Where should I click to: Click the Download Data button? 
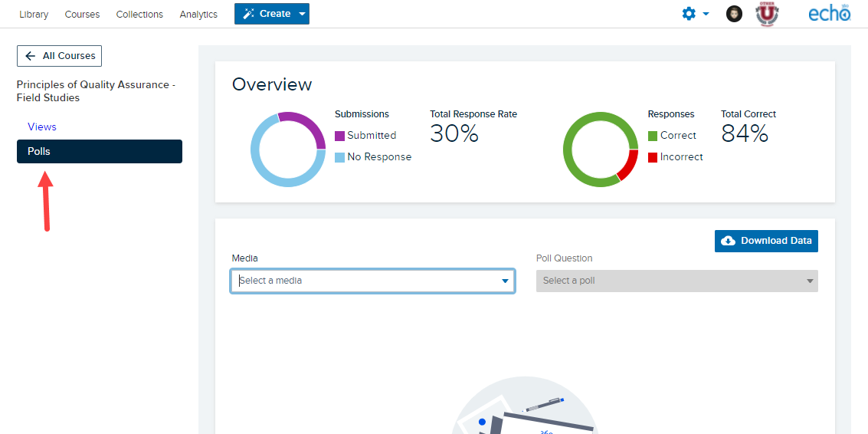[766, 241]
